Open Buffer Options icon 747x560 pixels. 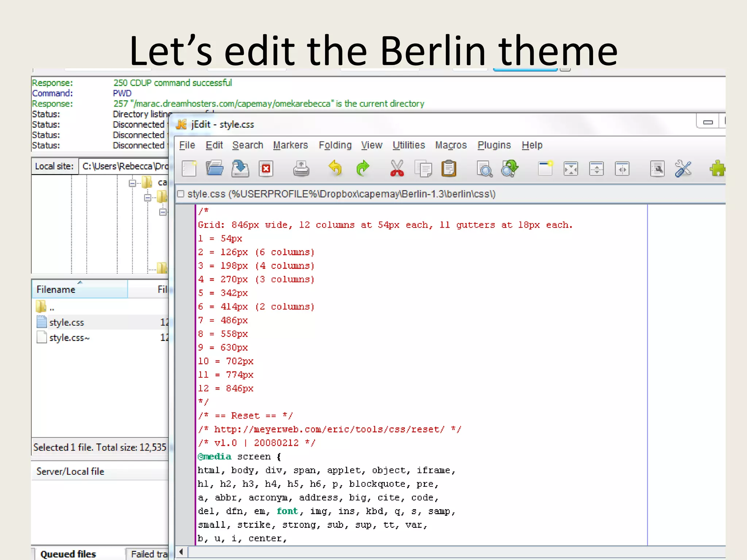[x=657, y=169]
